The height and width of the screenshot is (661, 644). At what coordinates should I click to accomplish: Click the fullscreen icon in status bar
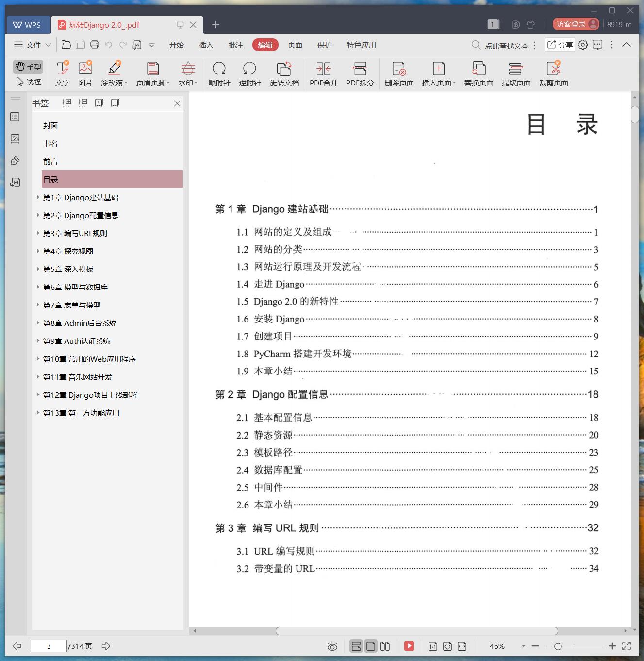(627, 646)
